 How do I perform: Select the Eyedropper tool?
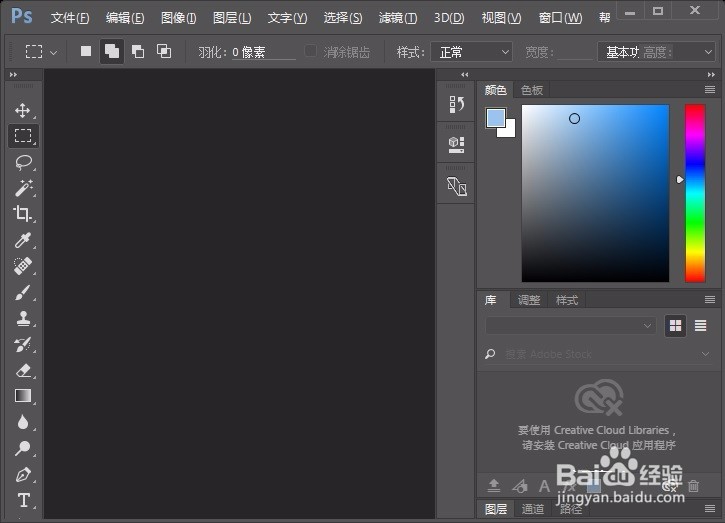[x=23, y=240]
